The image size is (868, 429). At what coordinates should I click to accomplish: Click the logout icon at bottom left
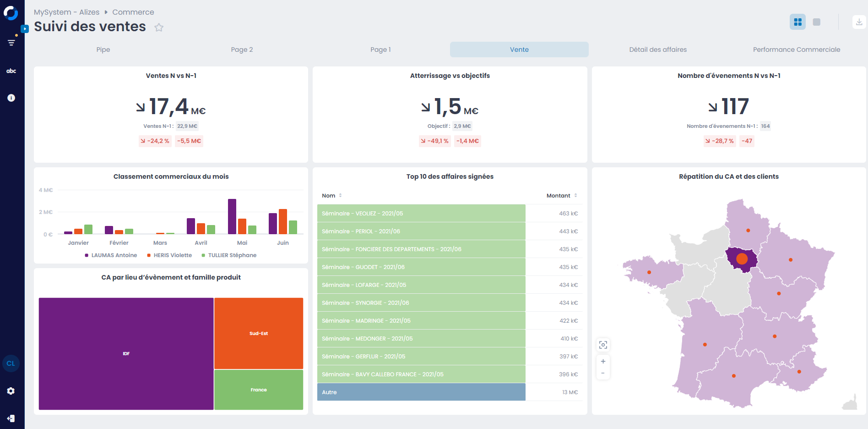coord(11,418)
